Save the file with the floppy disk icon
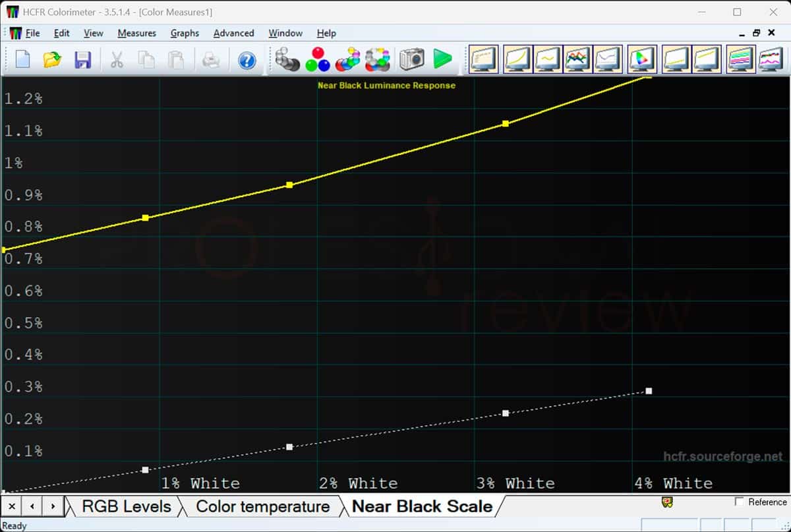791x532 pixels. (82, 60)
